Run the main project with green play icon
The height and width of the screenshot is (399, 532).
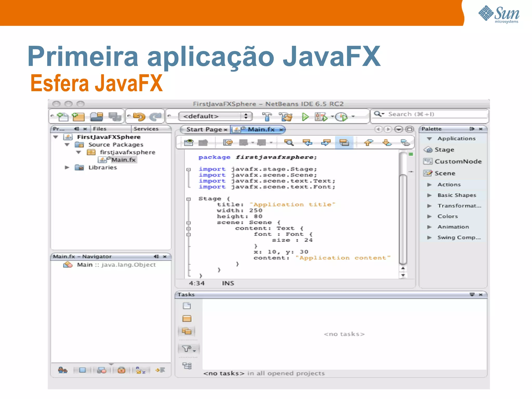pos(305,117)
